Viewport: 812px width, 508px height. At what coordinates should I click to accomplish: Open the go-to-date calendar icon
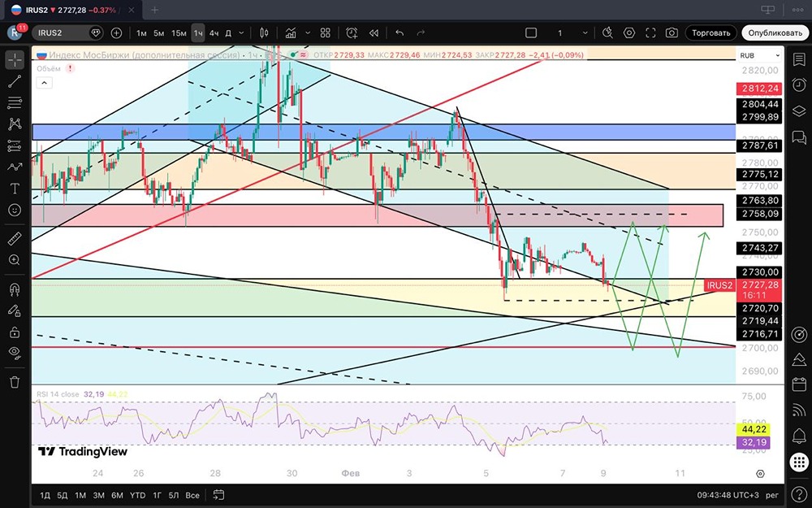[218, 495]
